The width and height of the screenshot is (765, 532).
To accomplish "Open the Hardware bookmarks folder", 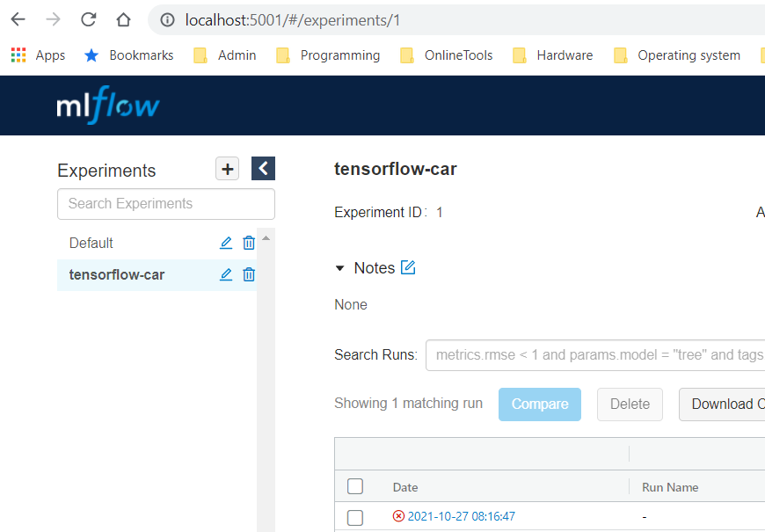I will click(x=563, y=55).
